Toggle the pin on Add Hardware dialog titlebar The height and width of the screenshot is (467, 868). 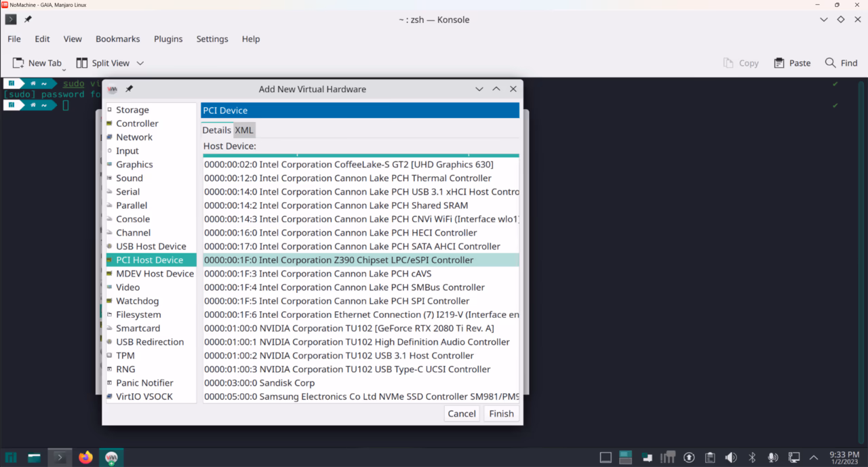click(129, 88)
